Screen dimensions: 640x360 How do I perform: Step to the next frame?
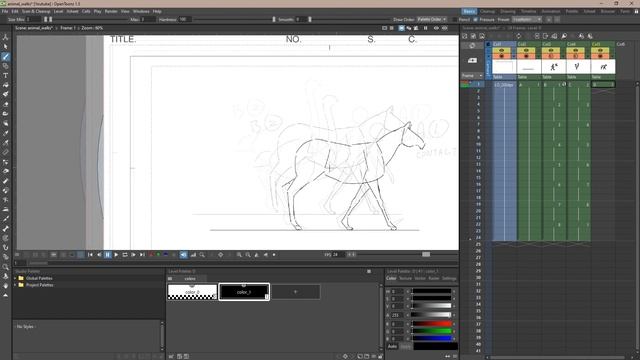tap(133, 255)
